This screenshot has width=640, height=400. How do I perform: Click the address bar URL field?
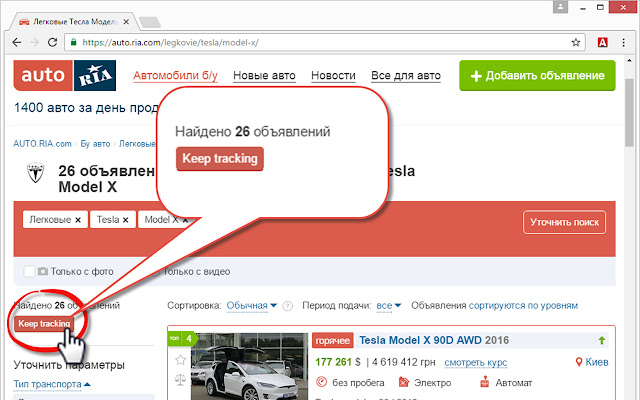(x=324, y=42)
